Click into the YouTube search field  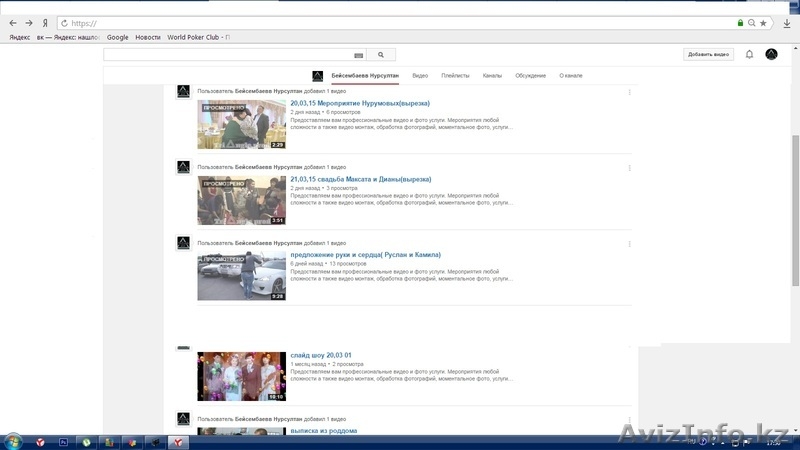click(228, 55)
